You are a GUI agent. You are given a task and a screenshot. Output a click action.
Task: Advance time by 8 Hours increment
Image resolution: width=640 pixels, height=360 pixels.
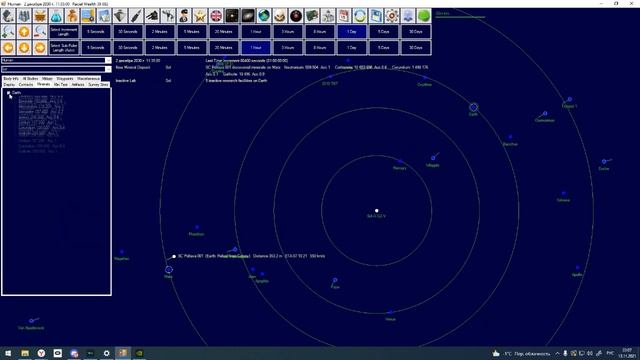320,31
